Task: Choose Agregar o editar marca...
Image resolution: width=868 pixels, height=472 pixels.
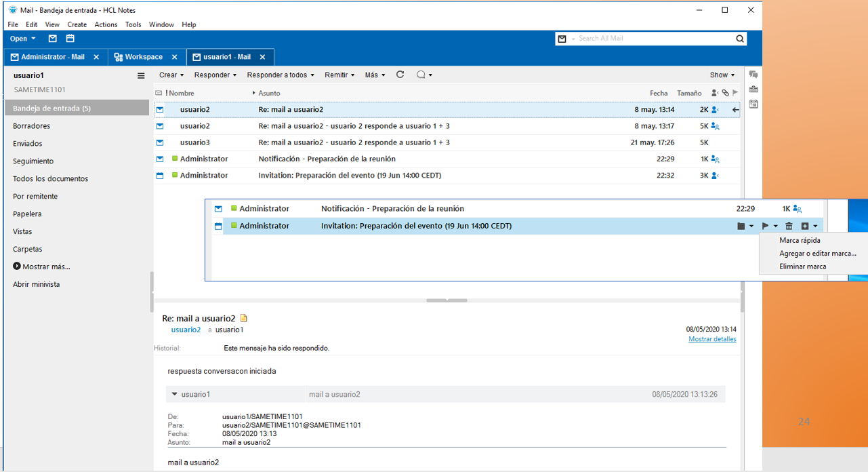Action: click(x=818, y=254)
